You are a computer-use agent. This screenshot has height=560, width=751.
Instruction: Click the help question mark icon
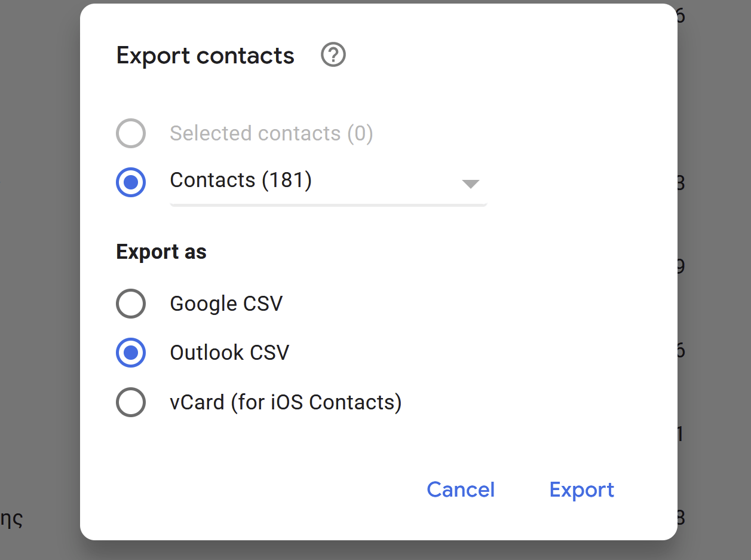[333, 56]
